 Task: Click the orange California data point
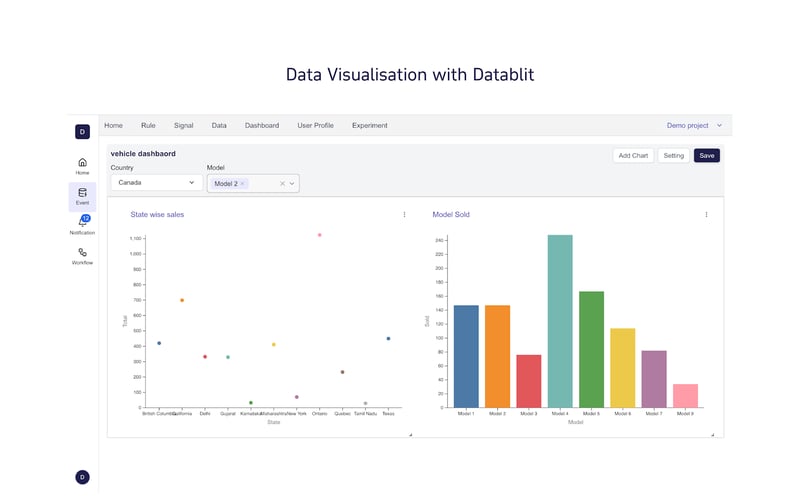182,301
